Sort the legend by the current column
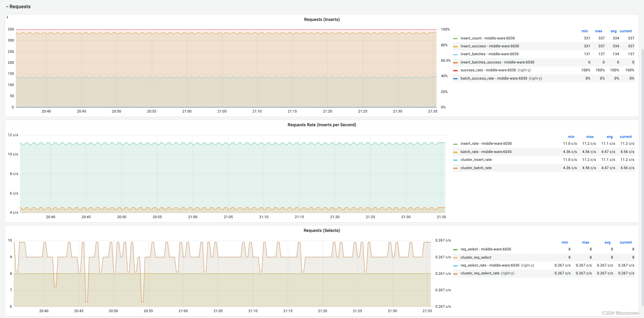 tap(626, 31)
